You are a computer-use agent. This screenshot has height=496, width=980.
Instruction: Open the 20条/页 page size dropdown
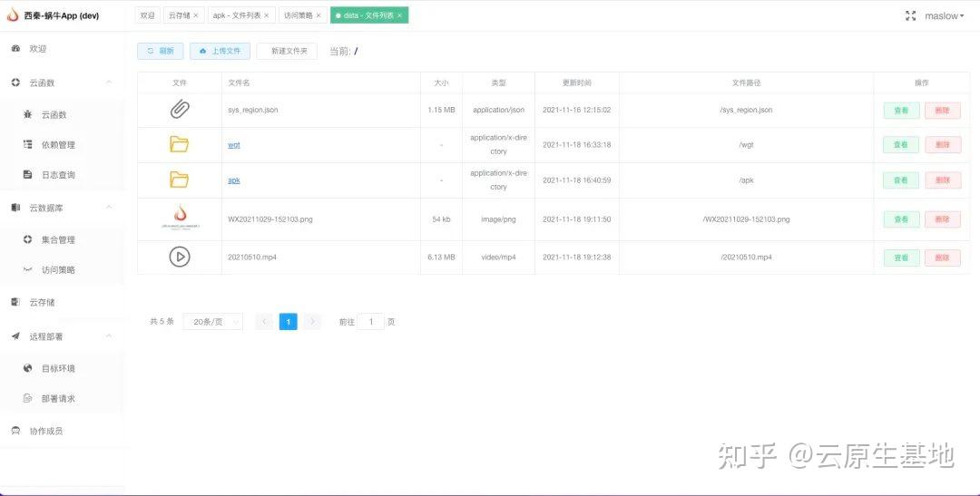point(213,322)
